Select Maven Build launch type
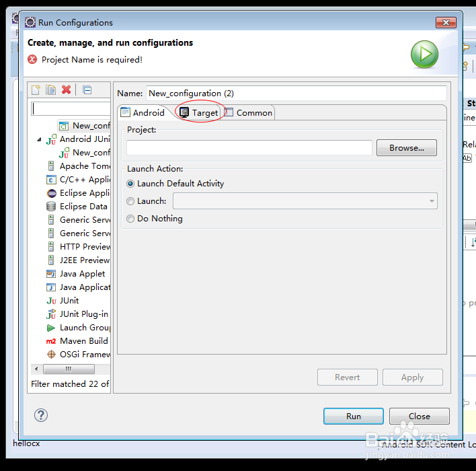 pyautogui.click(x=77, y=341)
